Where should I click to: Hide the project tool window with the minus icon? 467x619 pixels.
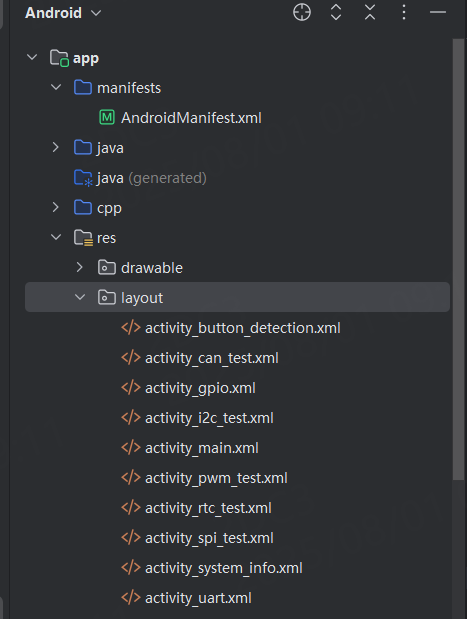(x=438, y=12)
